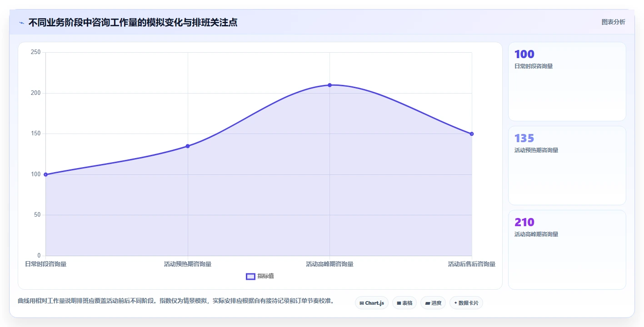Click the data point for 日常时段咨询量
Image resolution: width=644 pixels, height=327 pixels.
click(x=46, y=174)
